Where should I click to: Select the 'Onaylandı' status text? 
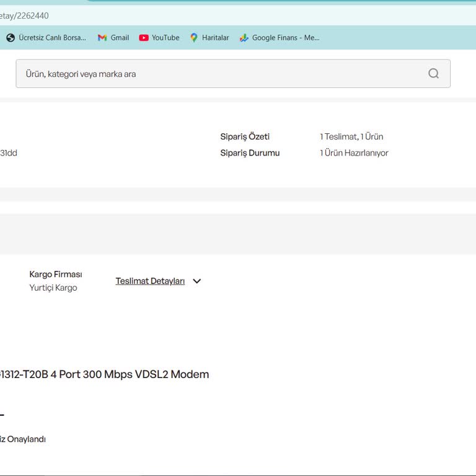27,439
